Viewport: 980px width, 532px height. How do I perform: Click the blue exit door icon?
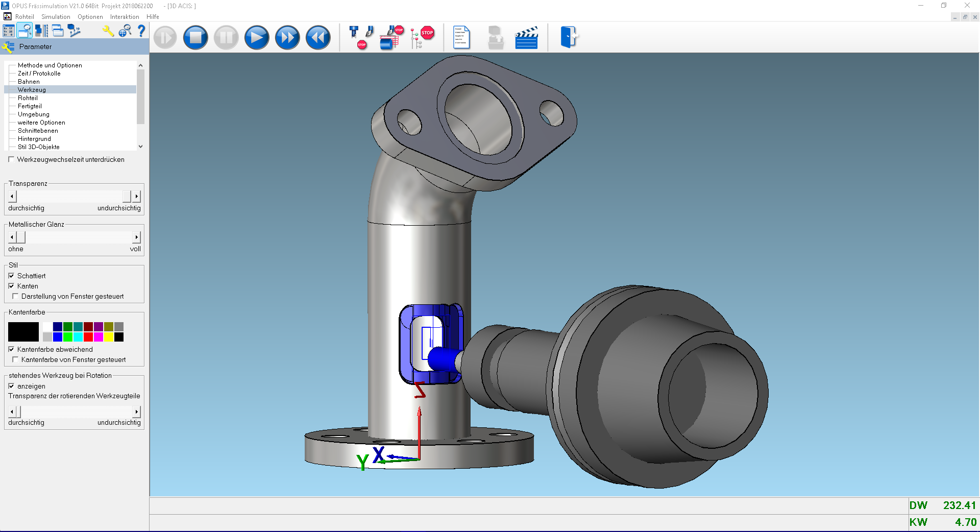coord(569,37)
